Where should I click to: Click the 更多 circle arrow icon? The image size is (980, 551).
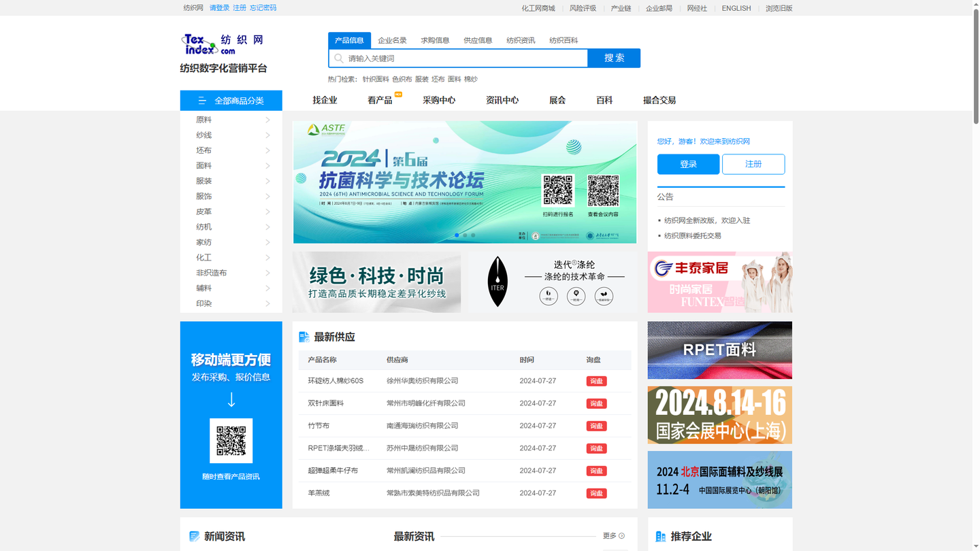[621, 536]
